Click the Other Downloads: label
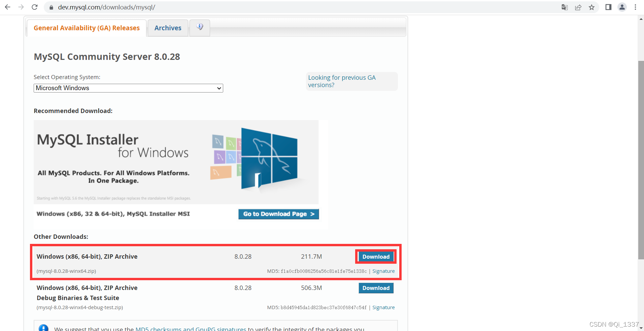This screenshot has height=331, width=644. click(61, 237)
